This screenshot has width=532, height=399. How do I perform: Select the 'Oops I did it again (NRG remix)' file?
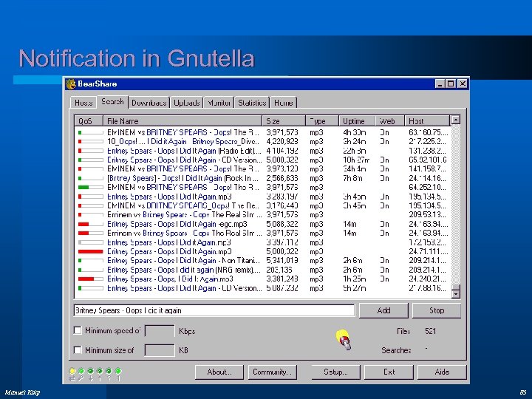(183, 270)
